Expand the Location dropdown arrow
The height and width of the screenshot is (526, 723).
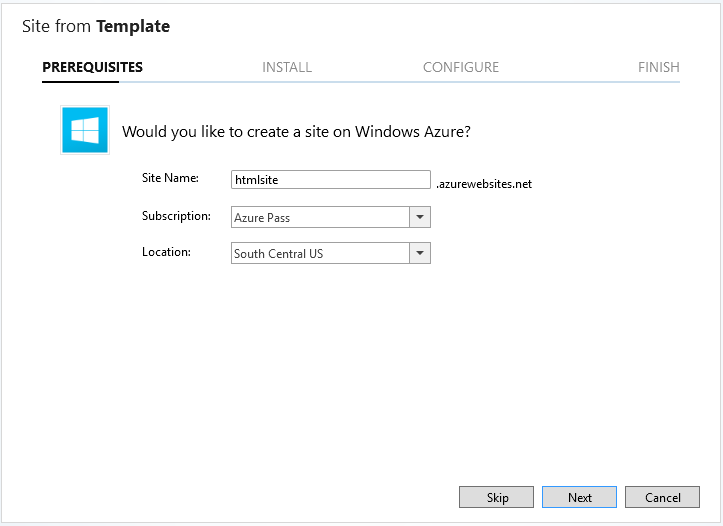point(420,253)
